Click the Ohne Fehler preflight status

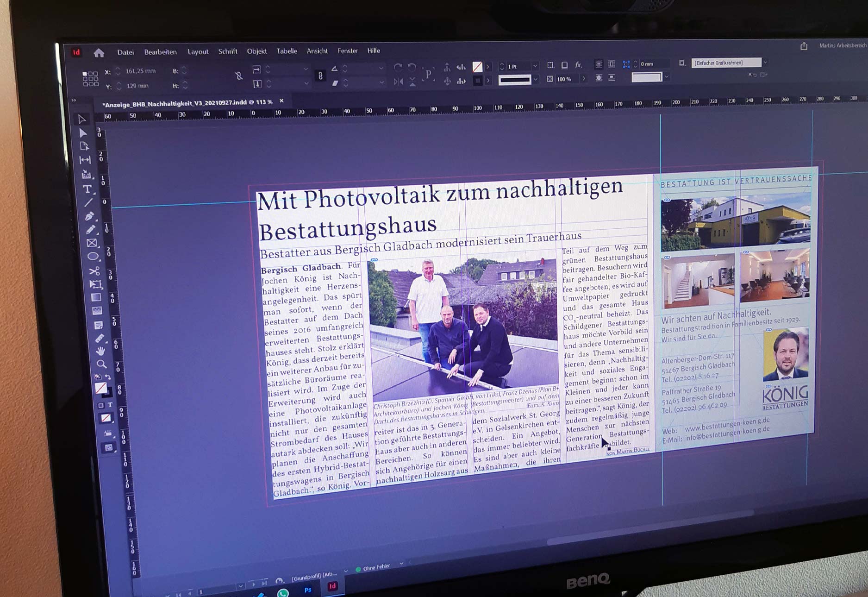click(373, 568)
